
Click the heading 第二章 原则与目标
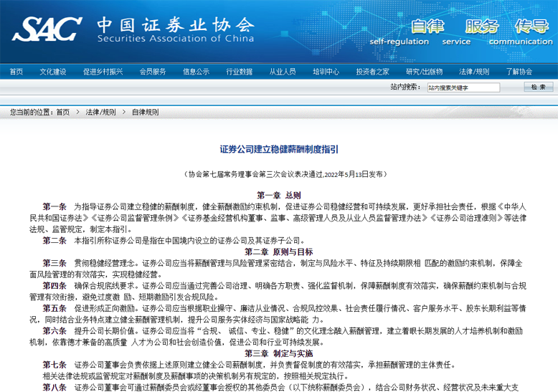click(x=279, y=252)
